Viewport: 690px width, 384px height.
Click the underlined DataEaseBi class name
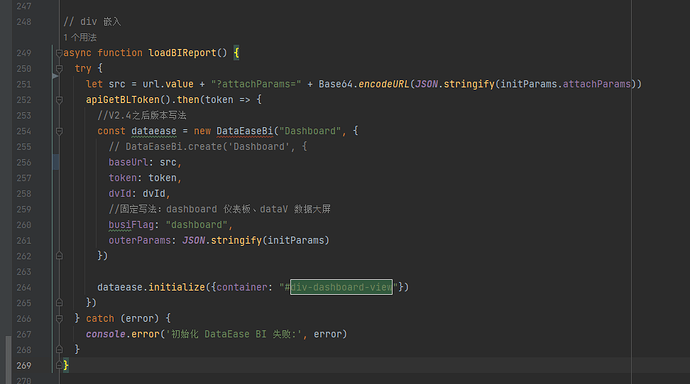[245, 131]
